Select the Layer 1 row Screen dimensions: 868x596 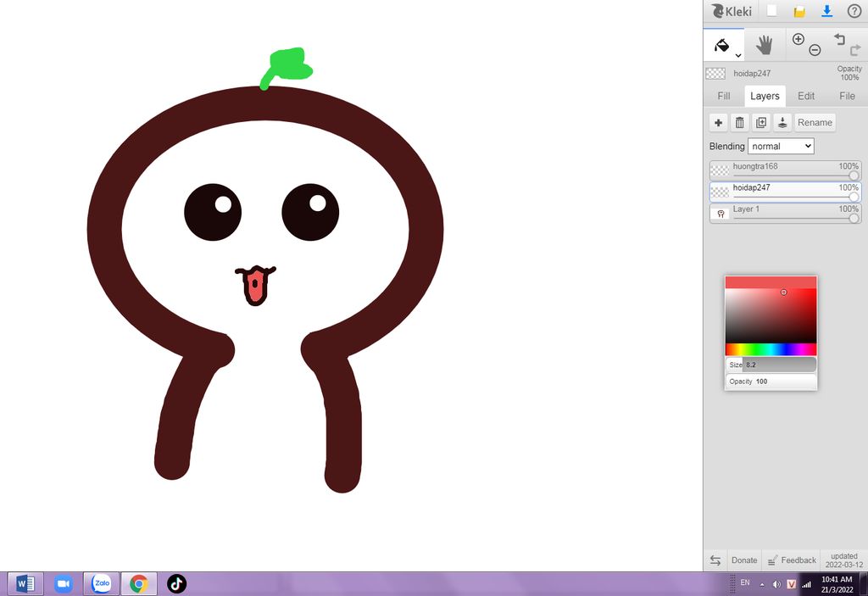[x=785, y=214]
